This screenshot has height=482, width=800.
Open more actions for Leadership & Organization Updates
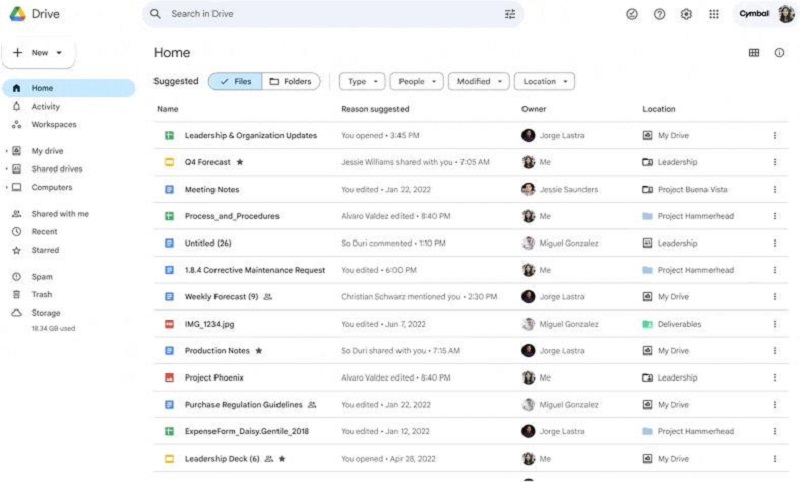pos(774,136)
